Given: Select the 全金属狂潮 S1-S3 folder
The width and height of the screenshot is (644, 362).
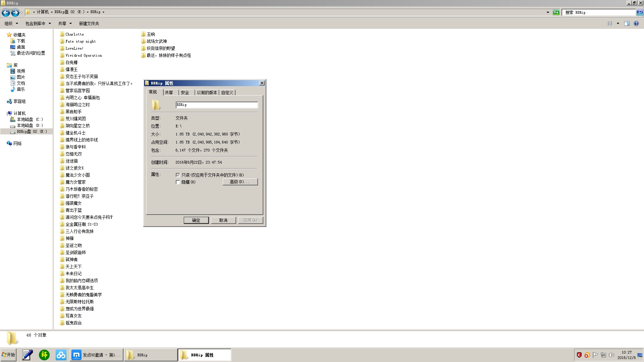Looking at the screenshot, I should (79, 224).
